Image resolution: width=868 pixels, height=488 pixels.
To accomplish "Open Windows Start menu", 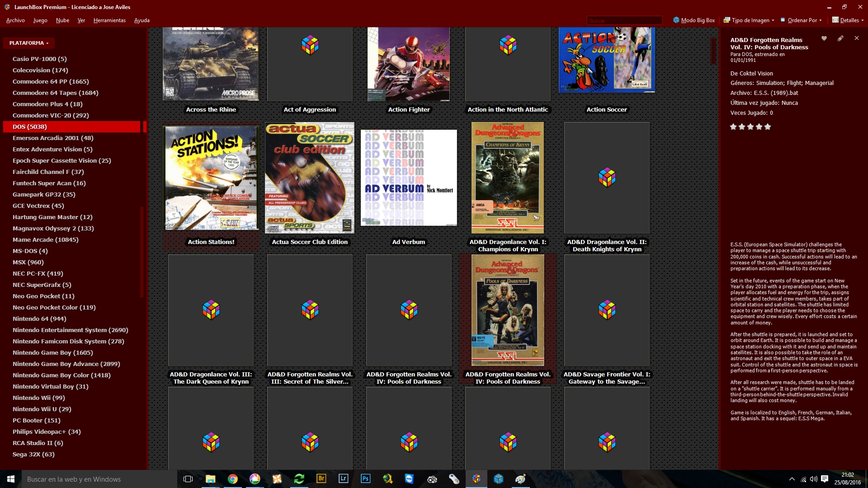I will pos(11,479).
